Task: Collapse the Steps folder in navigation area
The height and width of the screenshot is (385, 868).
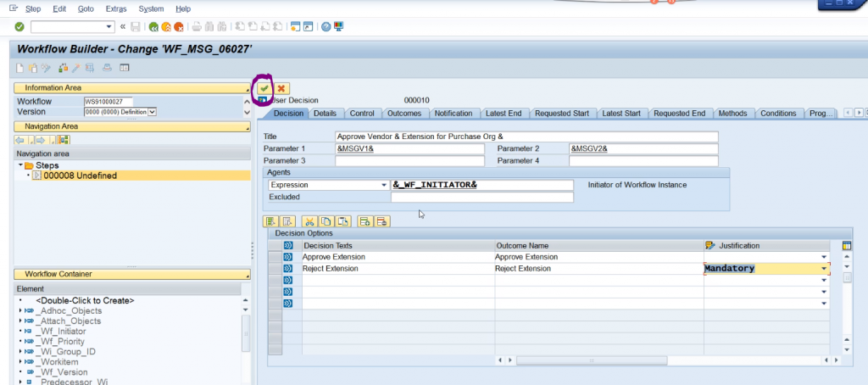Action: 20,165
